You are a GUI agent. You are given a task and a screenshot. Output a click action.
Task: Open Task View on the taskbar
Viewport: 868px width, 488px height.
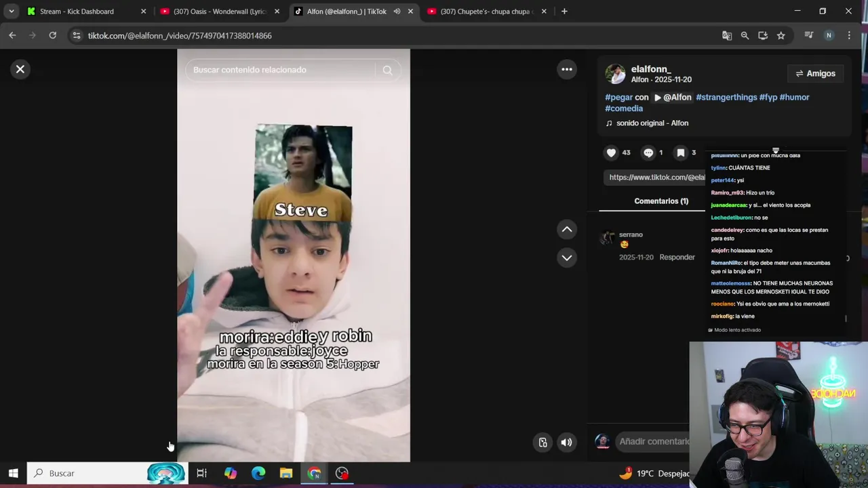pyautogui.click(x=201, y=473)
